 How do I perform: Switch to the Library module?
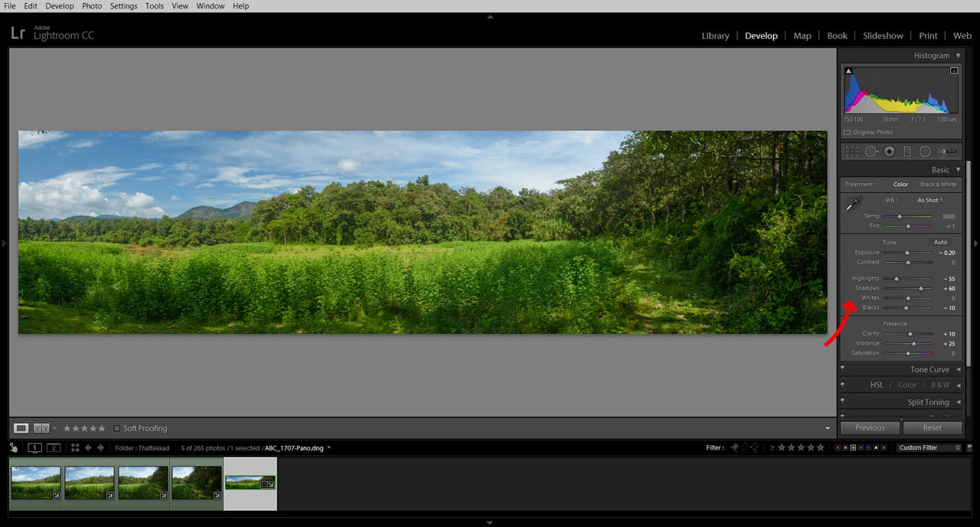point(715,36)
